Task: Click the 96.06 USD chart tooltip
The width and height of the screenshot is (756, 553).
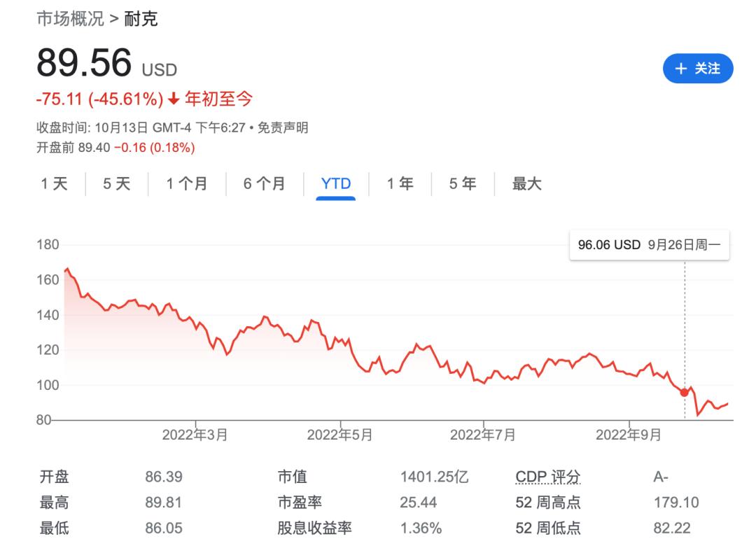Action: click(x=649, y=245)
